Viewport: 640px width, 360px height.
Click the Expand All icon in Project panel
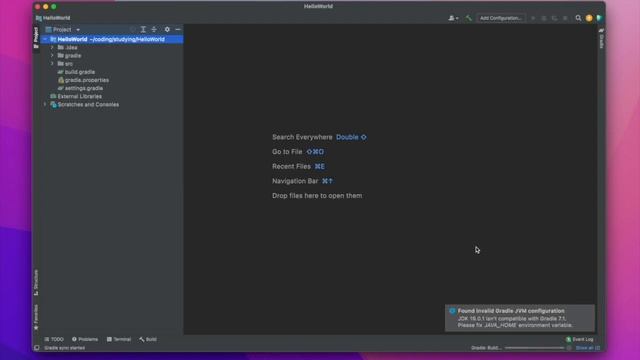pyautogui.click(x=143, y=29)
